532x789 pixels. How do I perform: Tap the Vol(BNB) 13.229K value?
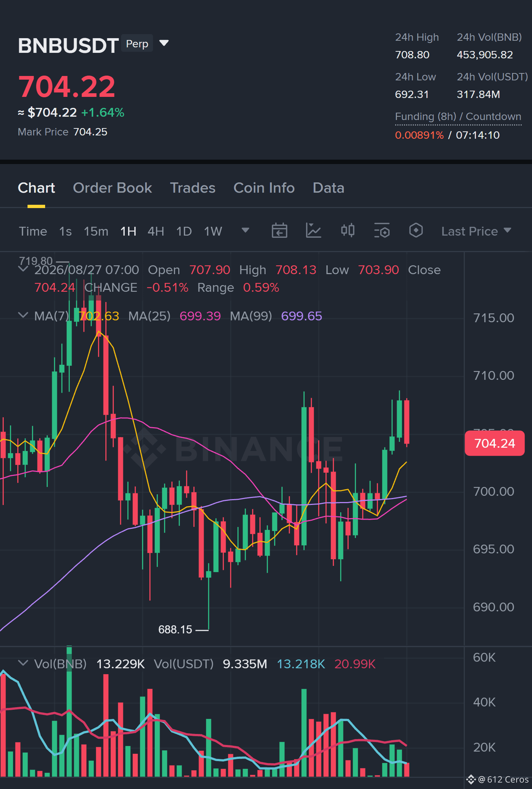[120, 664]
